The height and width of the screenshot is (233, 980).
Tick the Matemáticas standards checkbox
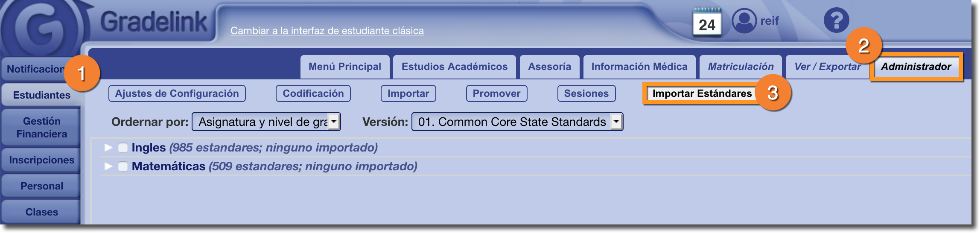click(x=123, y=166)
